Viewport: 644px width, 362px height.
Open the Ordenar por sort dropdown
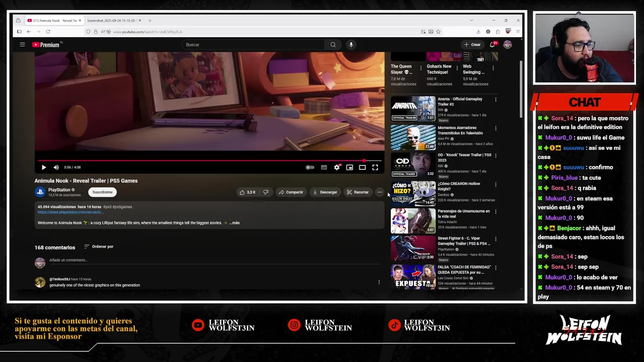(99, 247)
